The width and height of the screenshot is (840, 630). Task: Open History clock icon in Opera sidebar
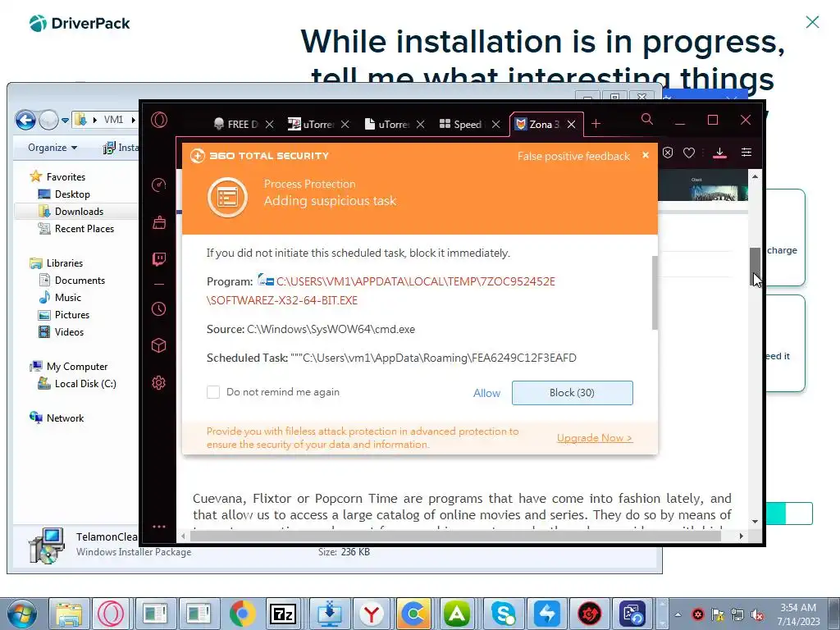[159, 308]
